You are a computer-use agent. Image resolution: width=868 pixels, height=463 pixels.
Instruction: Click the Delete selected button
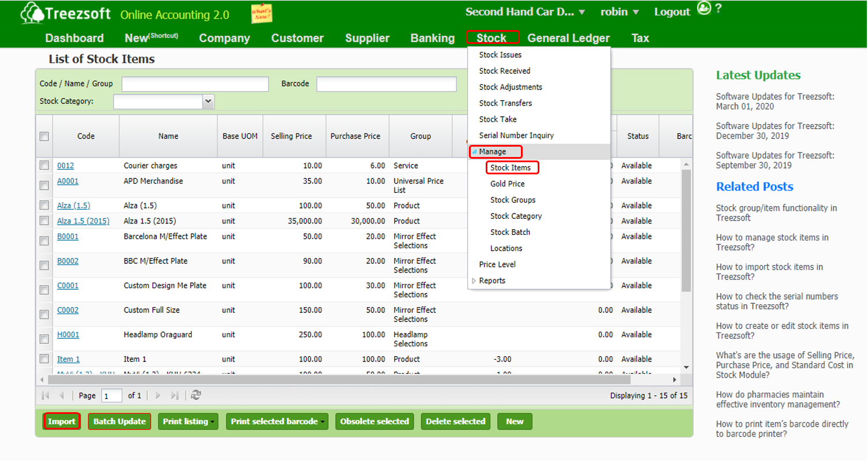(x=456, y=421)
